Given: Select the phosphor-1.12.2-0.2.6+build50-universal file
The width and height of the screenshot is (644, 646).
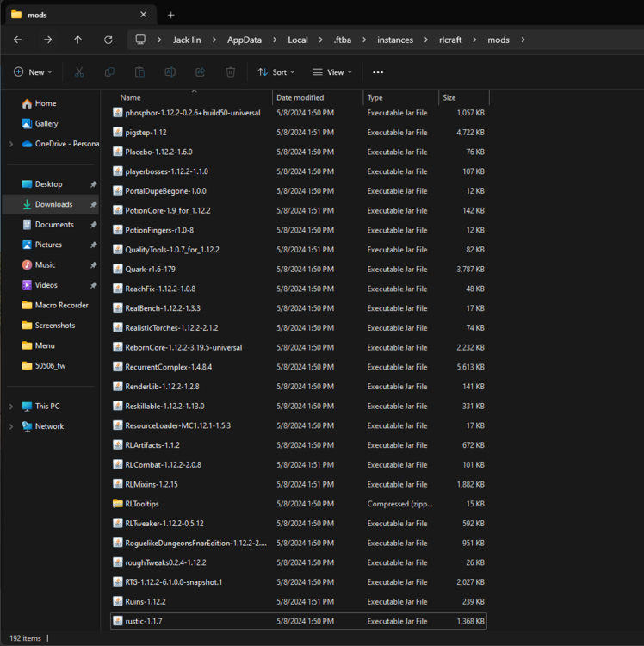Looking at the screenshot, I should [299, 113].
